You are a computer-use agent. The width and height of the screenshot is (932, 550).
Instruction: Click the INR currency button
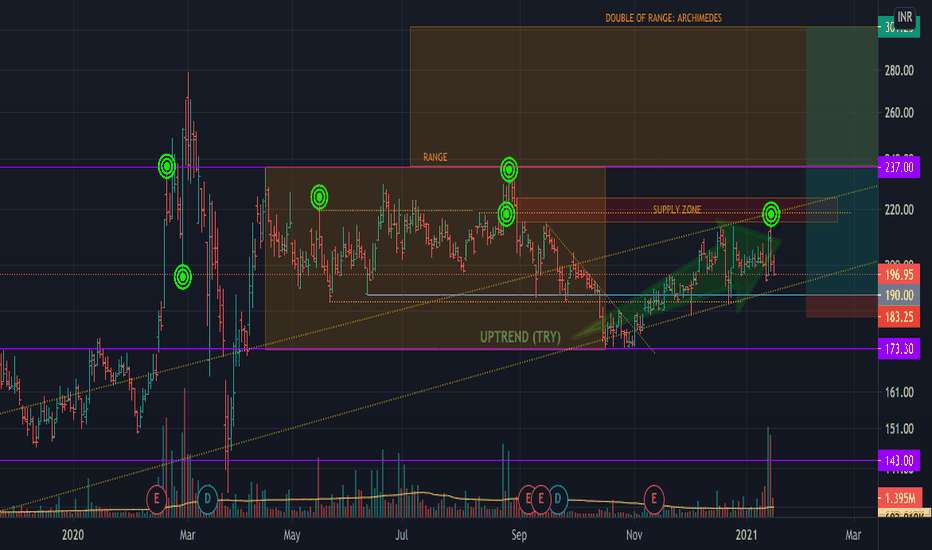click(x=904, y=17)
